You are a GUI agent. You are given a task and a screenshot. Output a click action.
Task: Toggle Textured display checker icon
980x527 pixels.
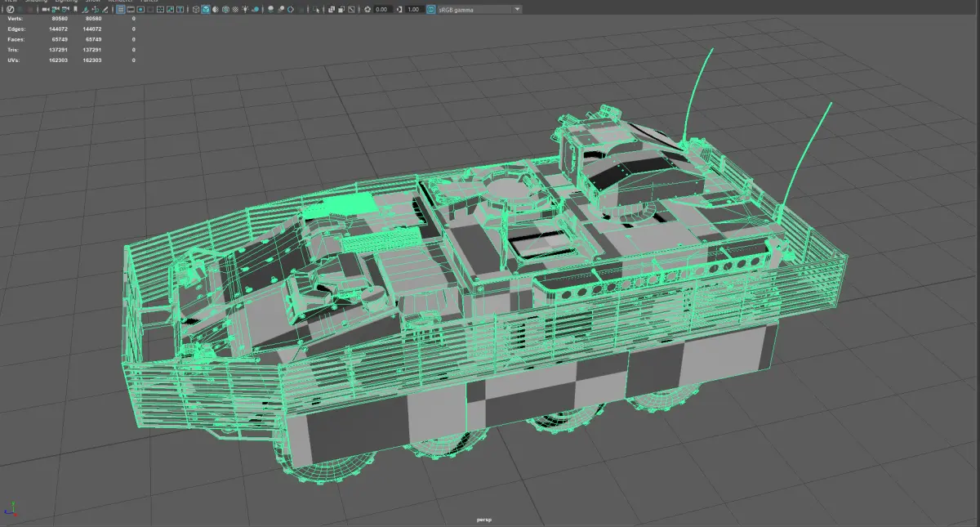pos(235,9)
